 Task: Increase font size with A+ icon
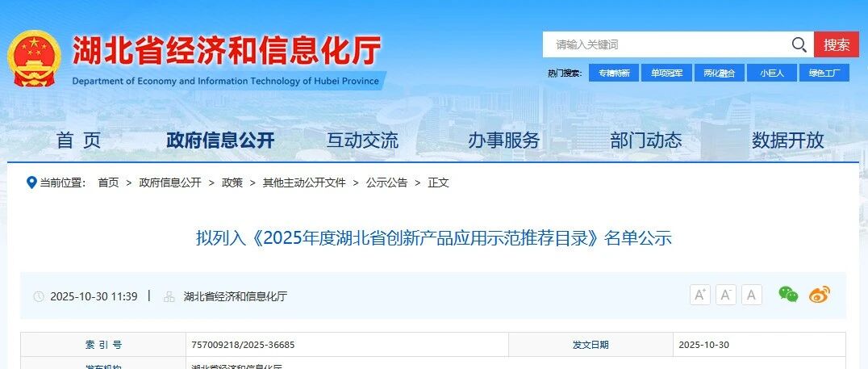click(699, 295)
